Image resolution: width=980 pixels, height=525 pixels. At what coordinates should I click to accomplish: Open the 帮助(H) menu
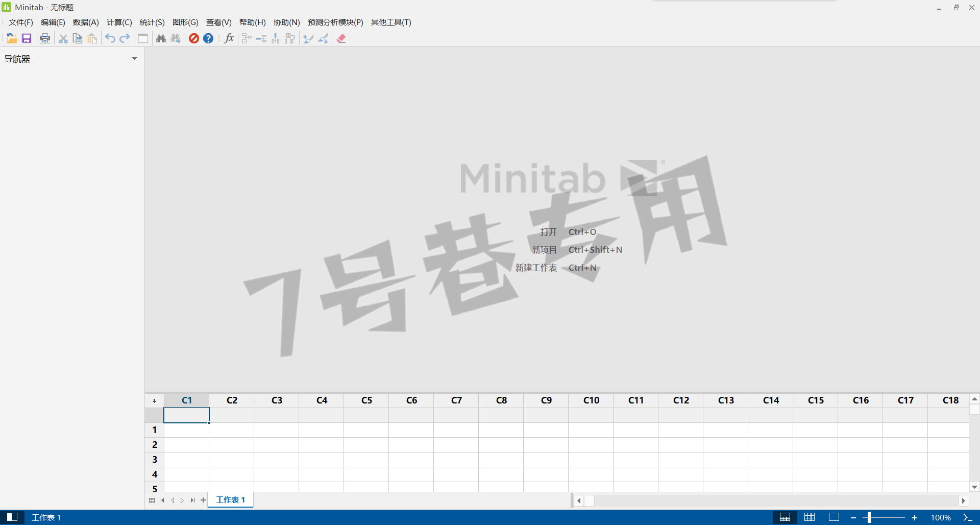[x=253, y=22]
